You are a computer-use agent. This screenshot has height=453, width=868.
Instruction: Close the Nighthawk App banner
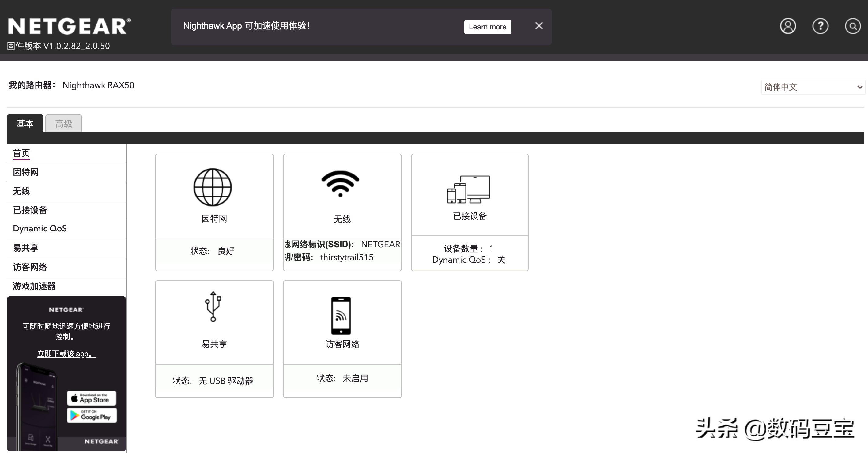pos(539,26)
